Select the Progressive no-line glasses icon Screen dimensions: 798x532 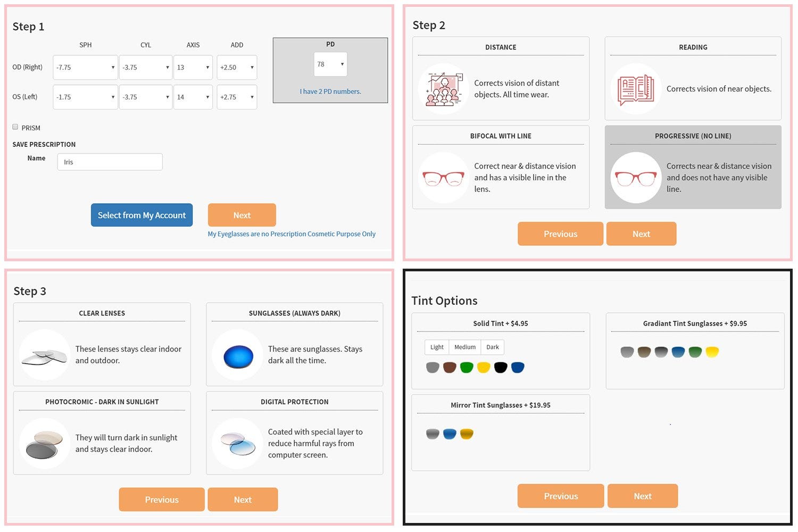click(636, 178)
